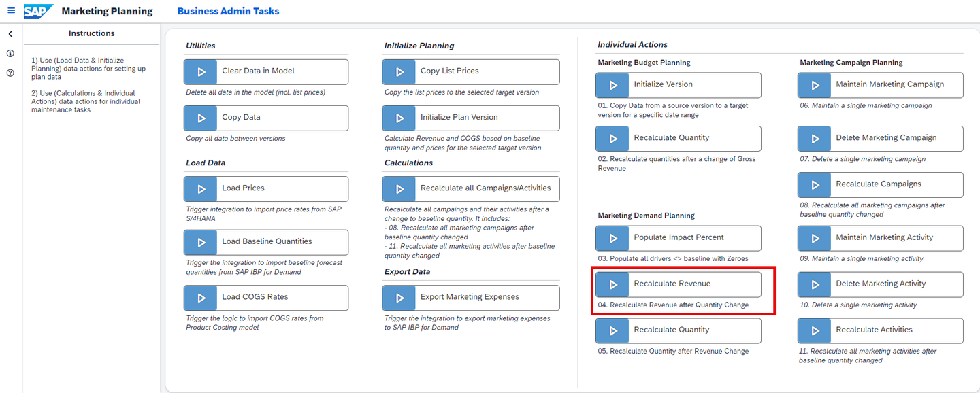Run Maintain Marketing Activity play icon
This screenshot has height=393, width=980.
815,238
